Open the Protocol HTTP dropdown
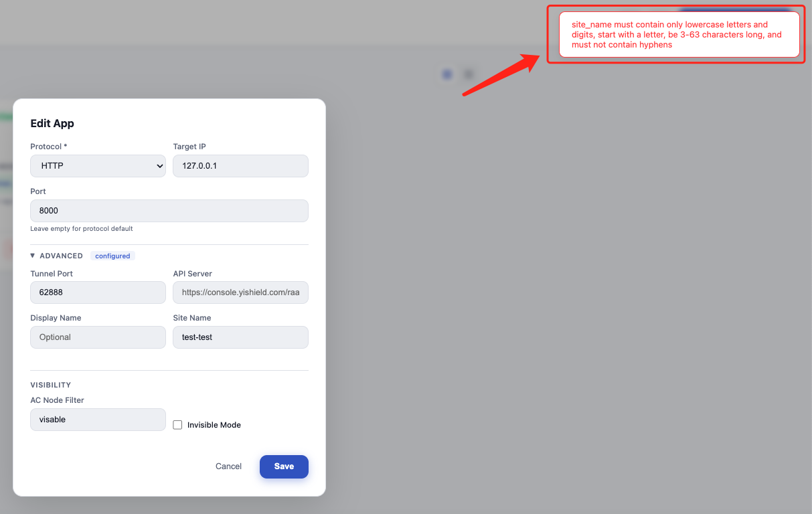The height and width of the screenshot is (514, 812). (98, 166)
